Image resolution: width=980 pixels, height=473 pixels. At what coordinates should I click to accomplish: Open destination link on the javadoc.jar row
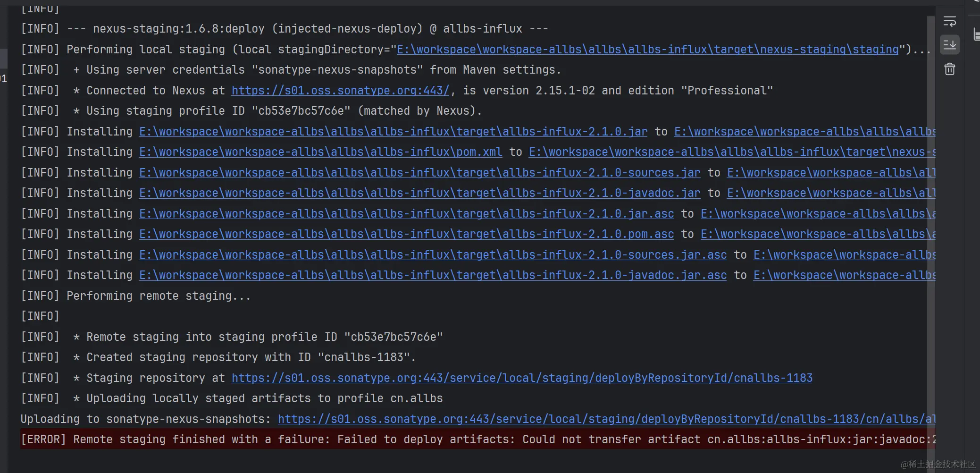pyautogui.click(x=831, y=193)
